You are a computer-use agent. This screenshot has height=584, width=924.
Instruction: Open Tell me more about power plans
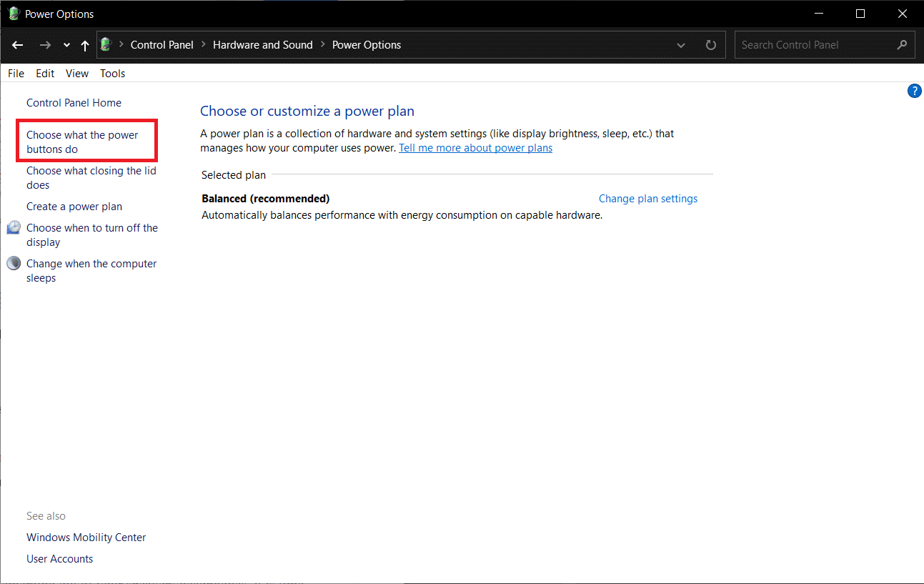tap(475, 148)
